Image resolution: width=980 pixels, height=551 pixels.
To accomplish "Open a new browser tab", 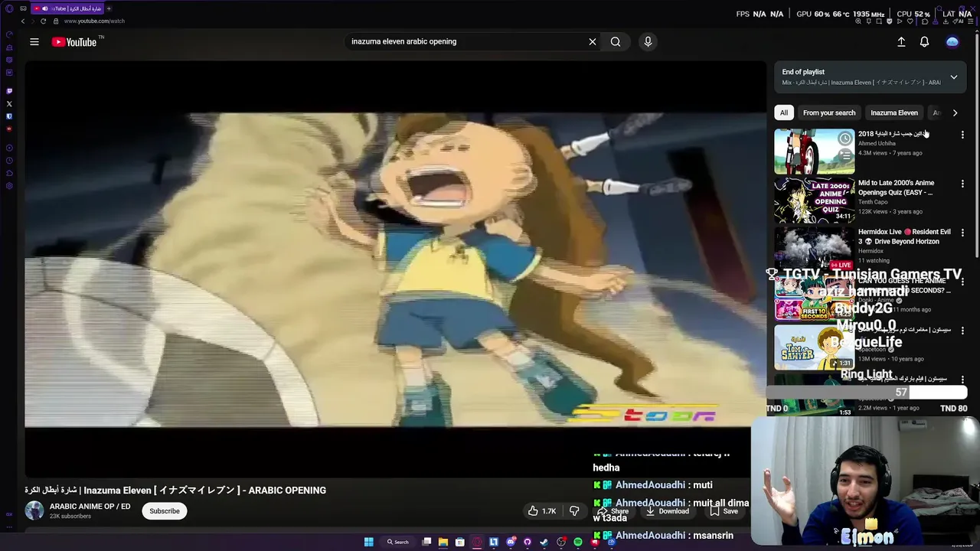I will point(109,8).
